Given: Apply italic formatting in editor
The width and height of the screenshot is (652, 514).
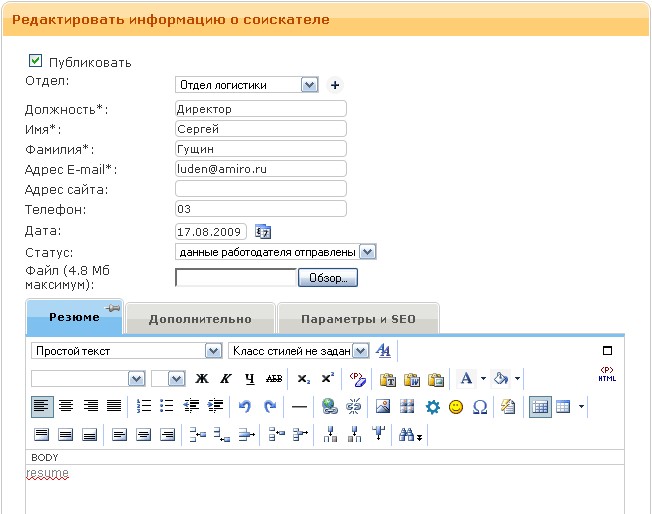Looking at the screenshot, I should (225, 379).
